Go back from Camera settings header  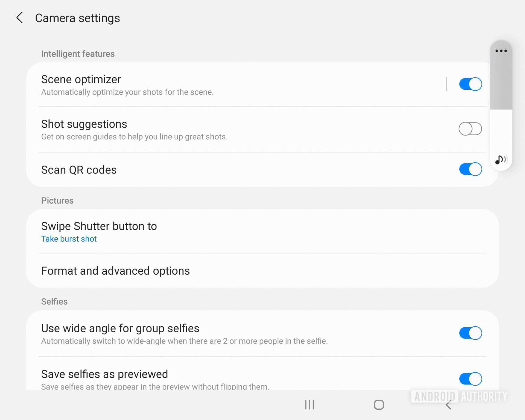[19, 18]
